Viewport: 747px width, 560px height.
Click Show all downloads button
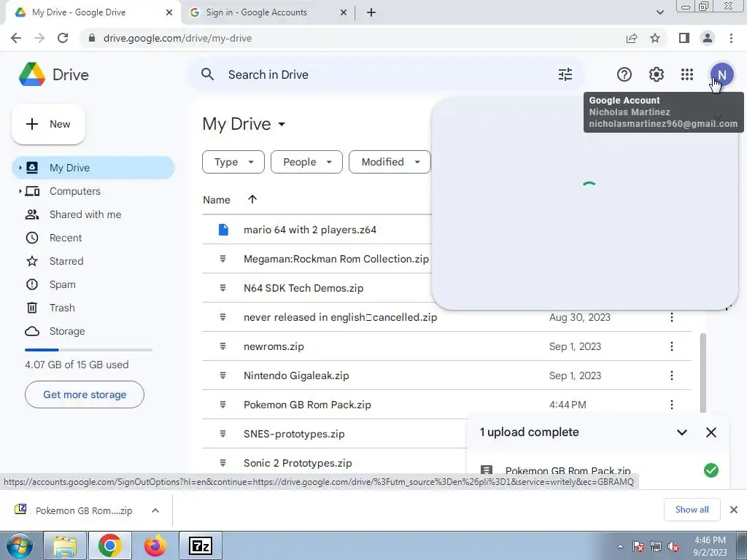[692, 510]
